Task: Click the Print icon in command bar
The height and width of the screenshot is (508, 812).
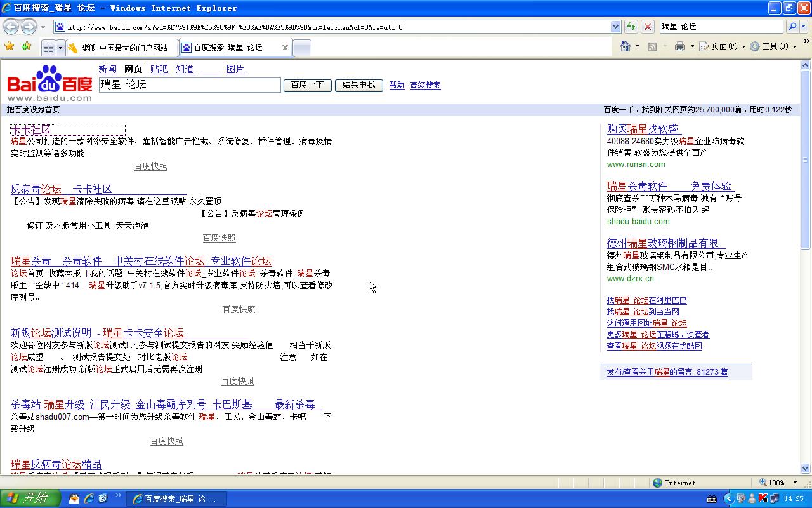Action: pyautogui.click(x=680, y=46)
